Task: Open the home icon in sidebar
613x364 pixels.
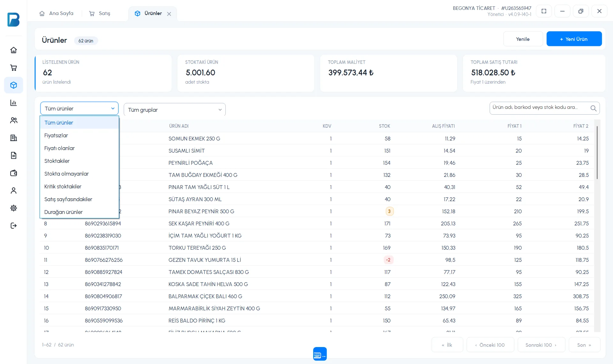Action: pos(13,50)
